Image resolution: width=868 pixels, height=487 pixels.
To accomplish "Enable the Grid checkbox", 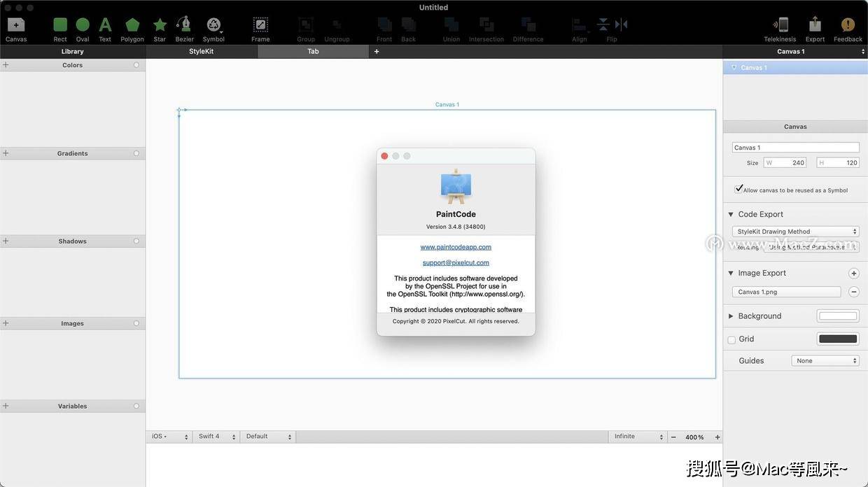I will [x=731, y=339].
